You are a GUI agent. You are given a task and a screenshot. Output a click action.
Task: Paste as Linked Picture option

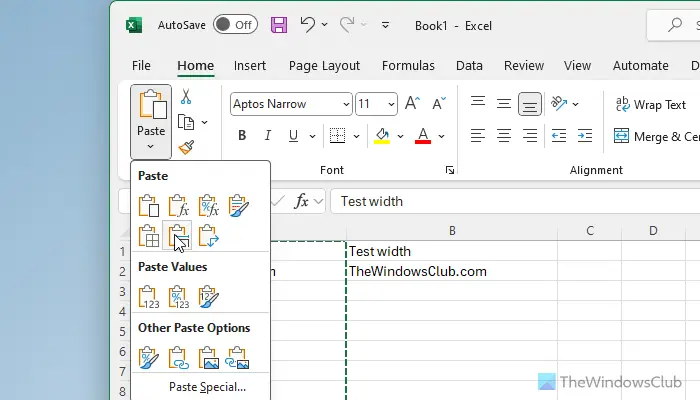point(237,358)
